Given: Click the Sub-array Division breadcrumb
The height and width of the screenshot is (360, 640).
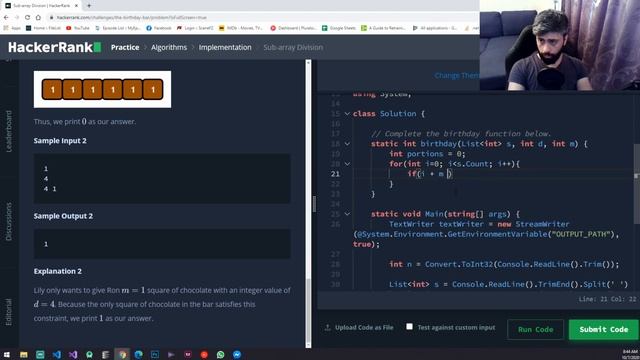Looking at the screenshot, I should click(293, 47).
